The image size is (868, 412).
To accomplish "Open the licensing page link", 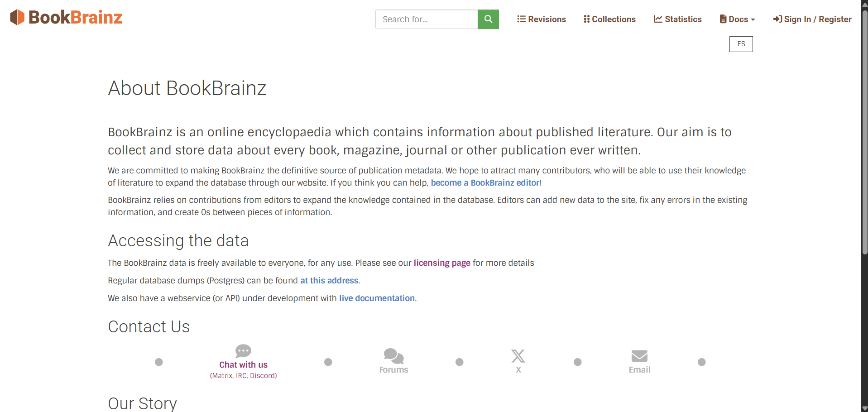I will tap(441, 263).
